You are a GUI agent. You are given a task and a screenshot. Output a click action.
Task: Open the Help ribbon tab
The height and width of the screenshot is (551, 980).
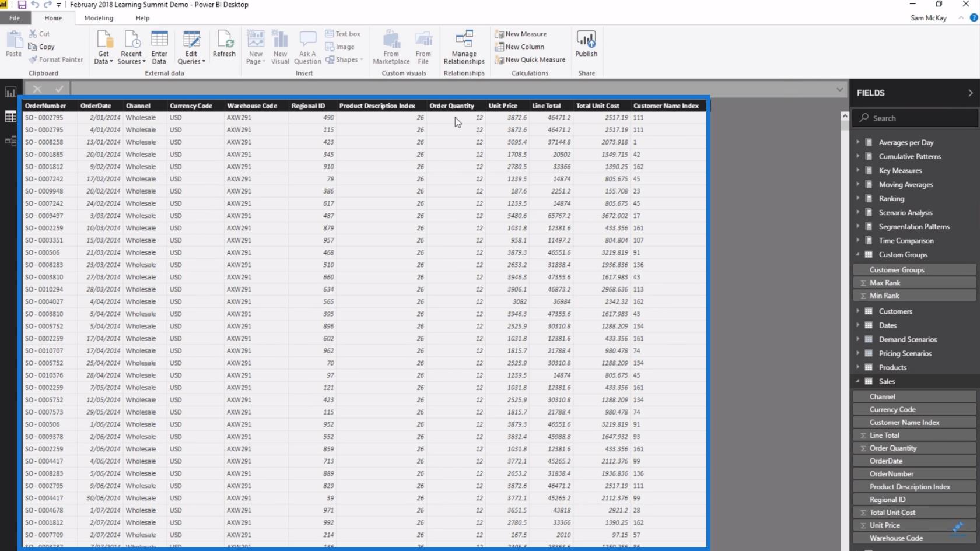(142, 18)
